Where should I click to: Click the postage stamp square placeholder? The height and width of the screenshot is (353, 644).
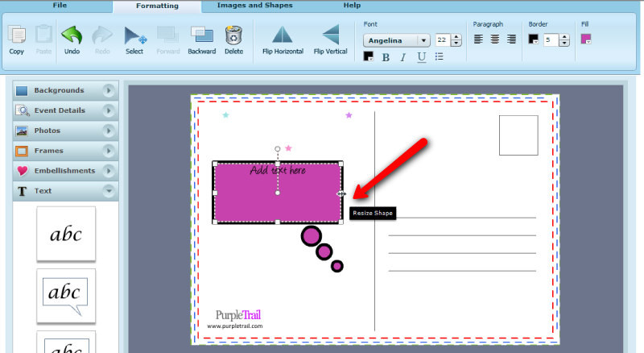(518, 135)
